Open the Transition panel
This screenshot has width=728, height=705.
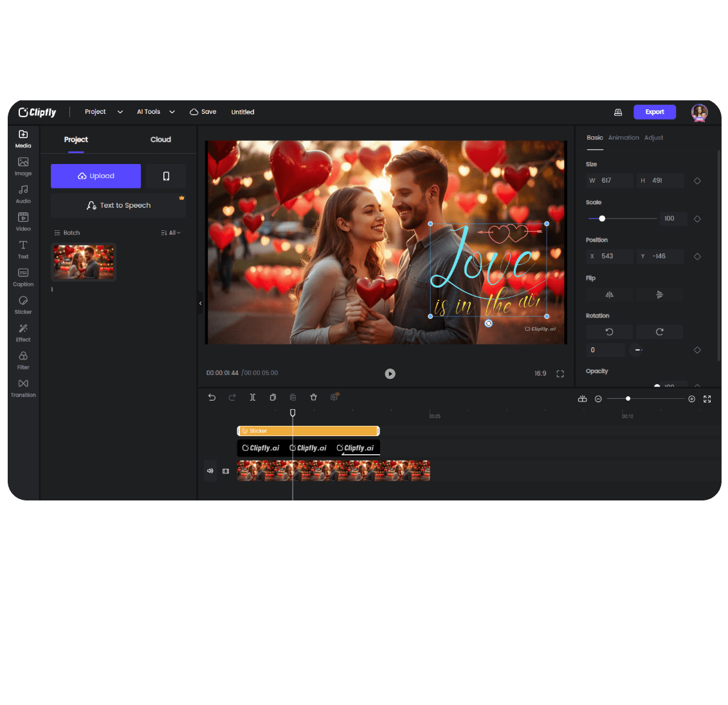pyautogui.click(x=23, y=388)
